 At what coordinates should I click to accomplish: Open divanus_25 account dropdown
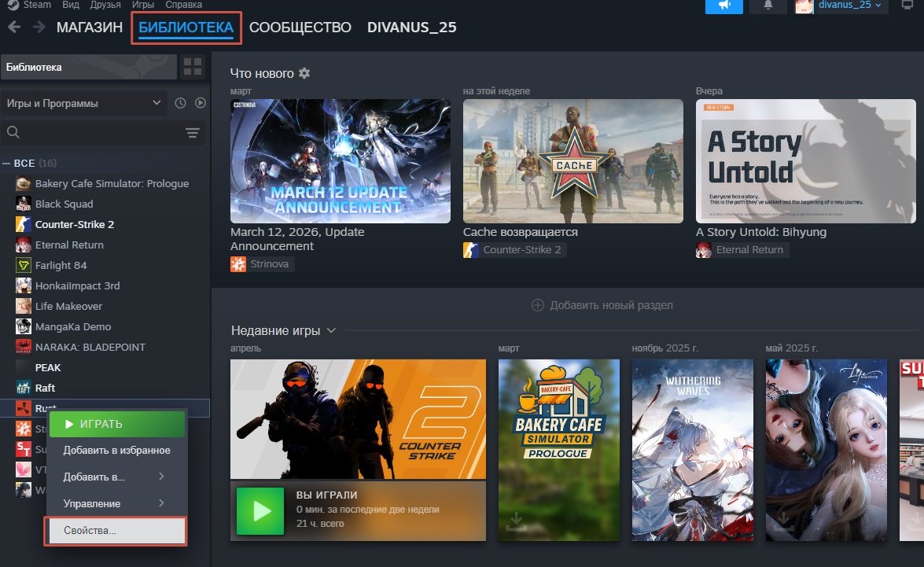pyautogui.click(x=849, y=6)
